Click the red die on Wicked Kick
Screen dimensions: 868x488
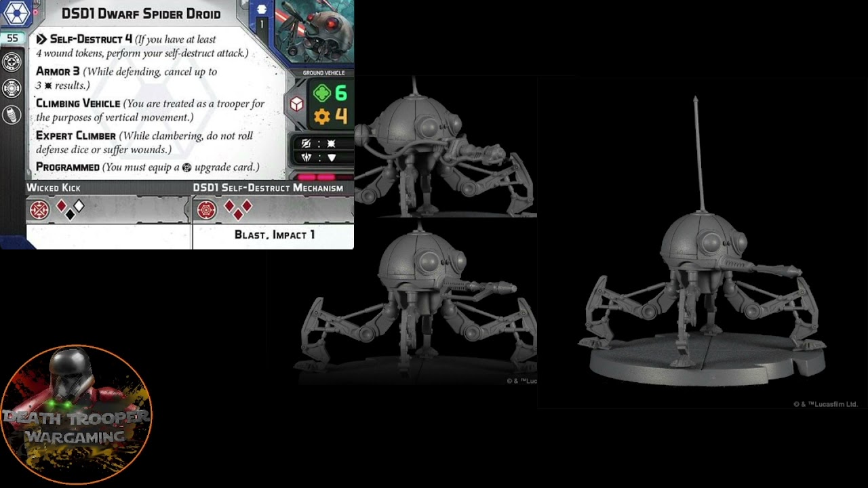[x=61, y=205]
